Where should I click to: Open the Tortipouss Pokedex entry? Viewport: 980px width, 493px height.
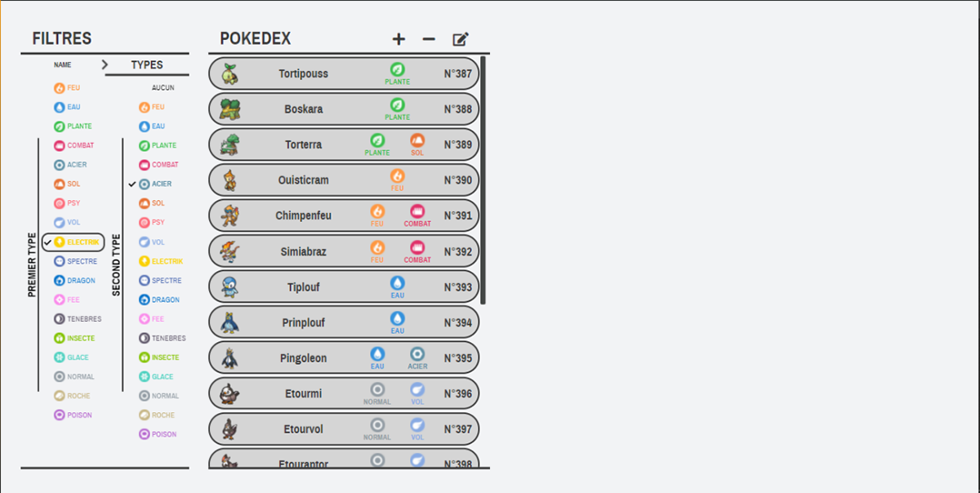pyautogui.click(x=344, y=73)
